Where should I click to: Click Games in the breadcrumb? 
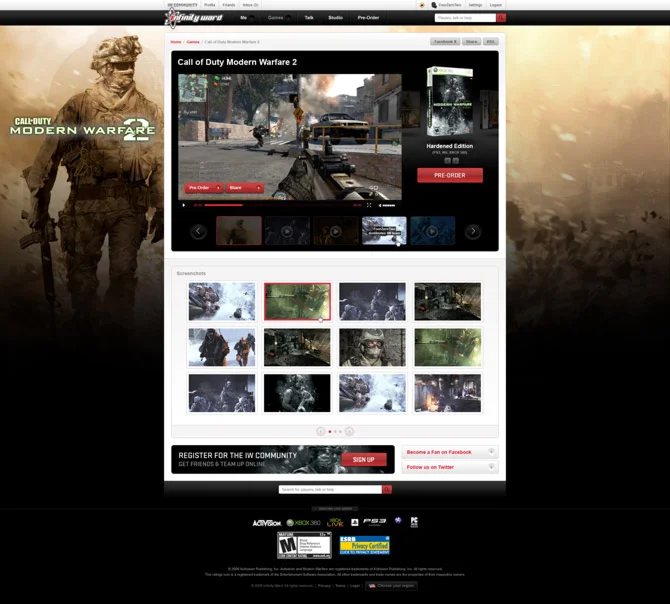pyautogui.click(x=193, y=42)
